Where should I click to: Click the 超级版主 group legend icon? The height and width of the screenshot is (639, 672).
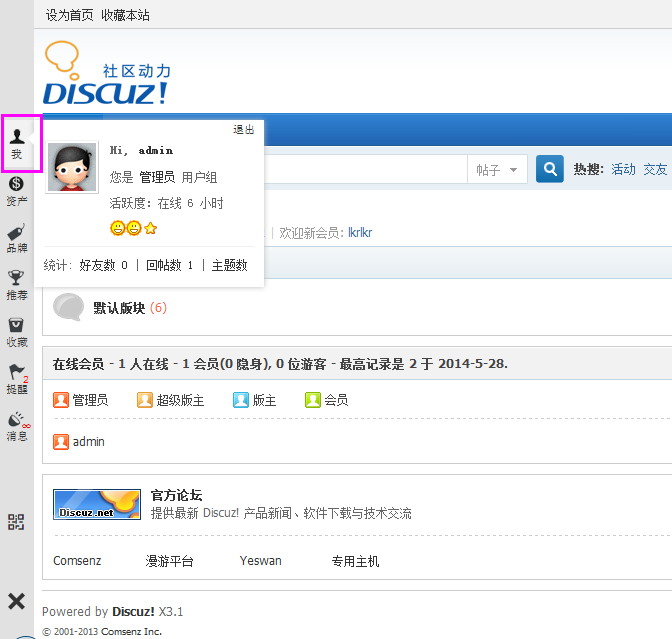tap(145, 400)
